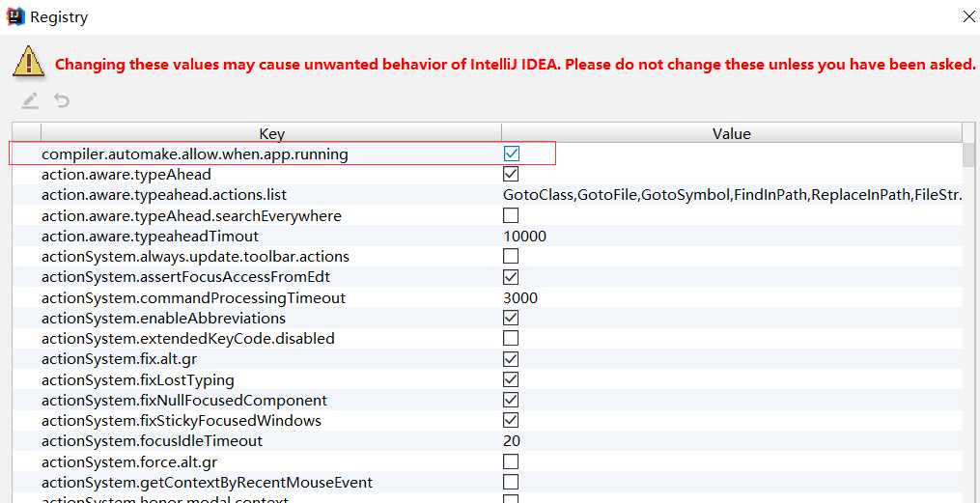Viewport: 980px width, 503px height.
Task: Click the yellow warning triangle icon
Action: pyautogui.click(x=28, y=62)
